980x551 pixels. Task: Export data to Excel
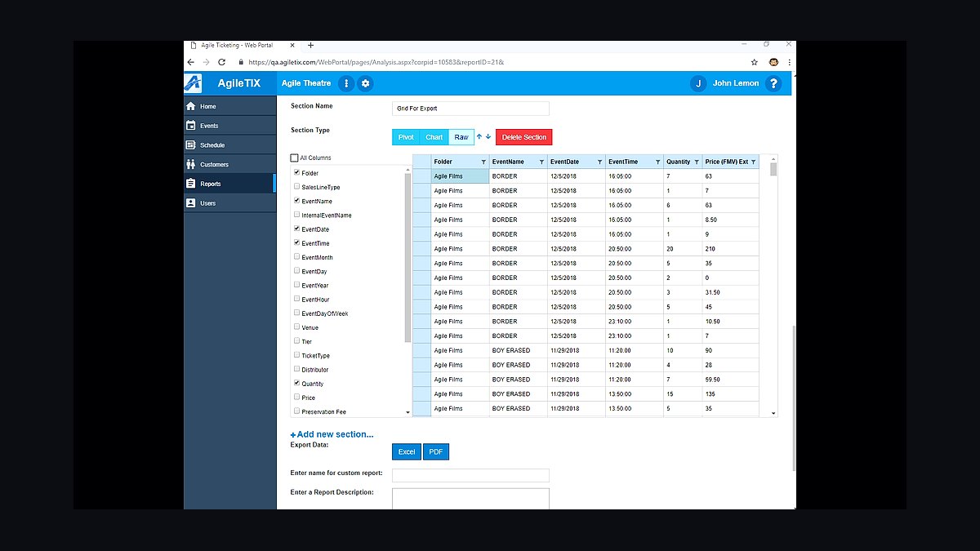click(407, 451)
